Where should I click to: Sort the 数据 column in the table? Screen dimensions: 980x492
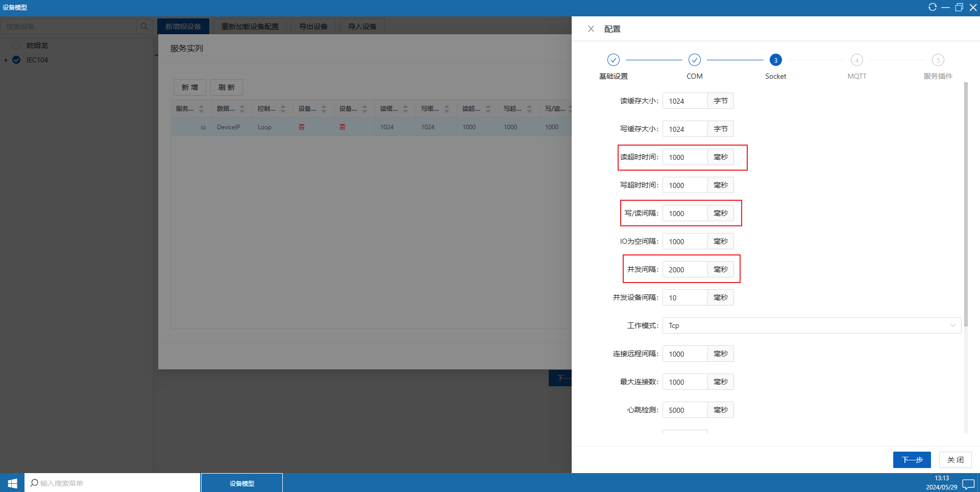click(x=242, y=109)
